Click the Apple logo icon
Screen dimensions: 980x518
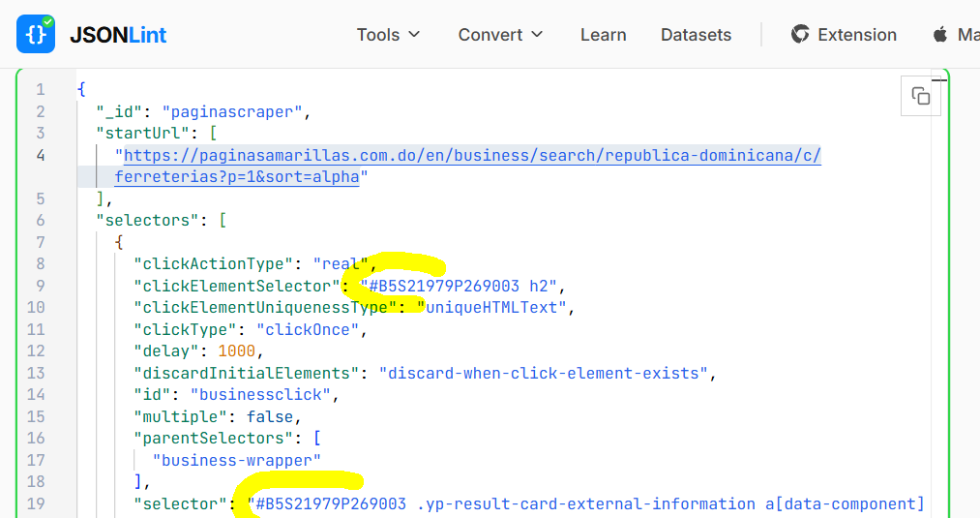(x=939, y=35)
